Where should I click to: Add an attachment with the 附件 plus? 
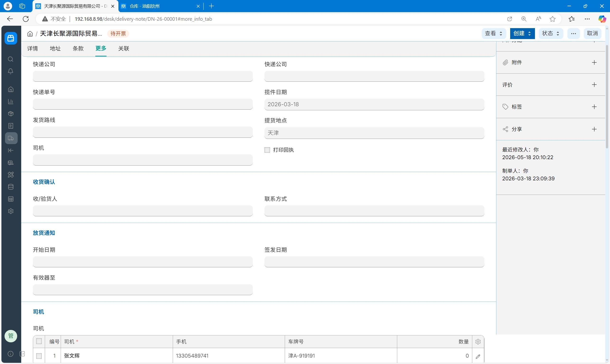click(594, 63)
